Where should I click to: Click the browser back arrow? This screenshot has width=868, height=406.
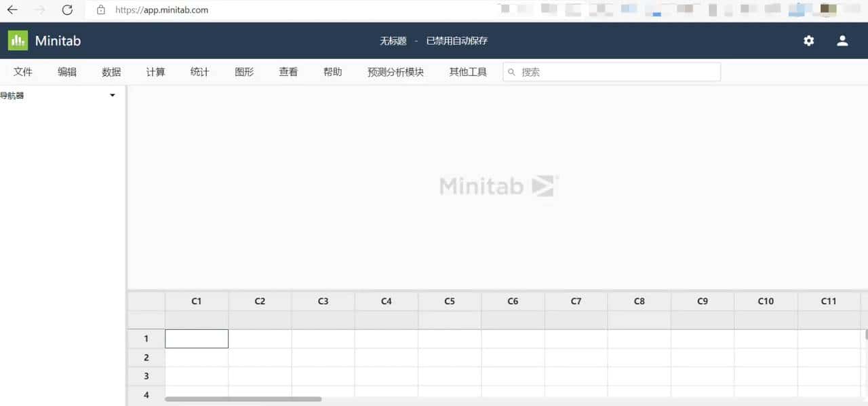click(12, 10)
